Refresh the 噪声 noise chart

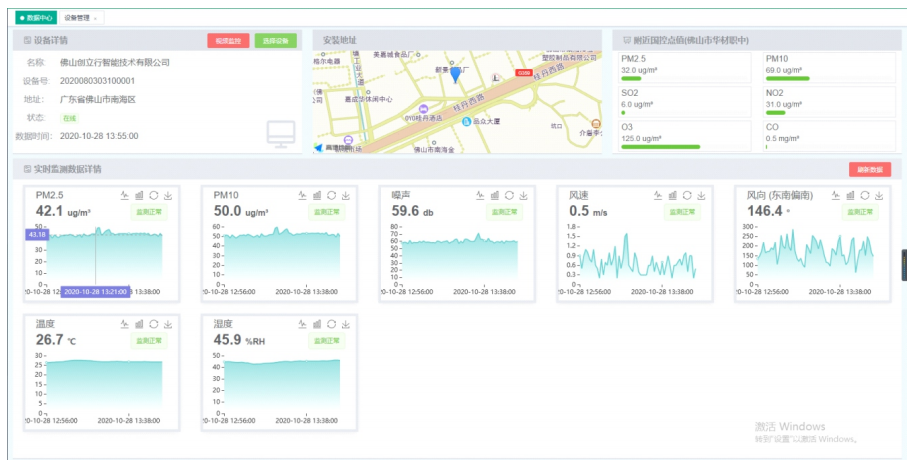point(509,195)
